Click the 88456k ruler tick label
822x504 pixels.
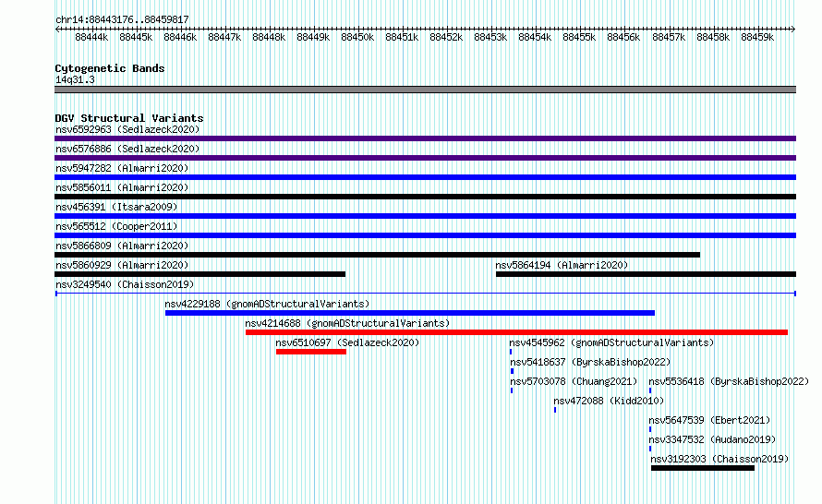pos(623,37)
